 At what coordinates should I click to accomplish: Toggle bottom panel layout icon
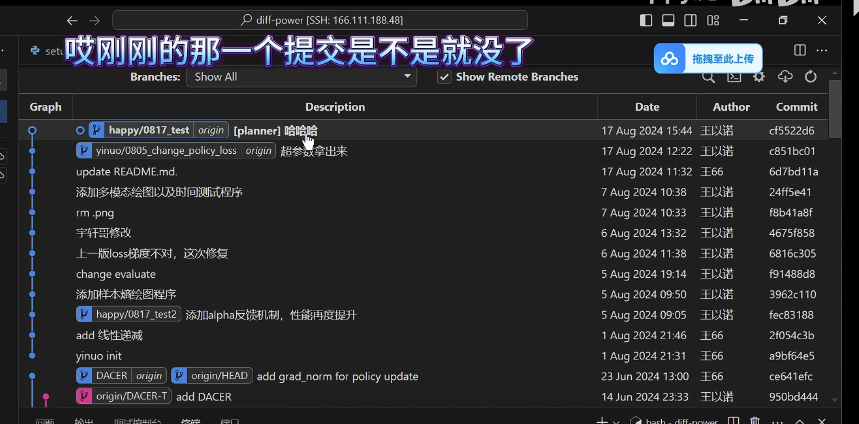668,20
